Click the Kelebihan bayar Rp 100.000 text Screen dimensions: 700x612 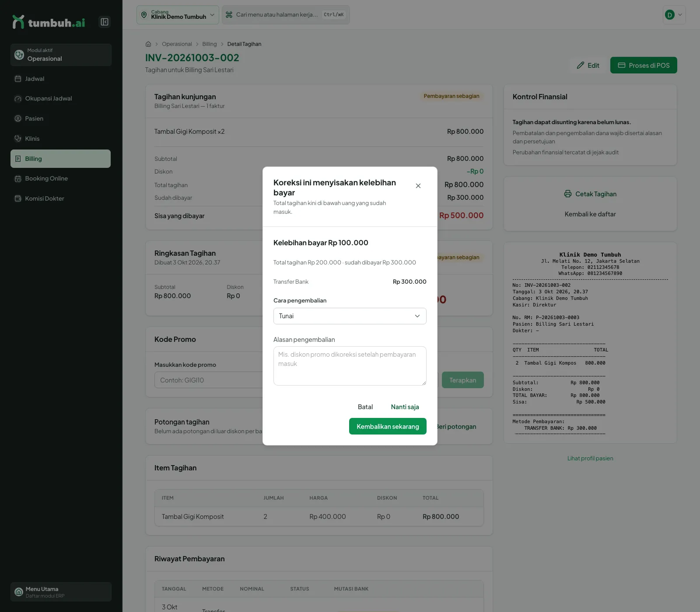(x=321, y=243)
